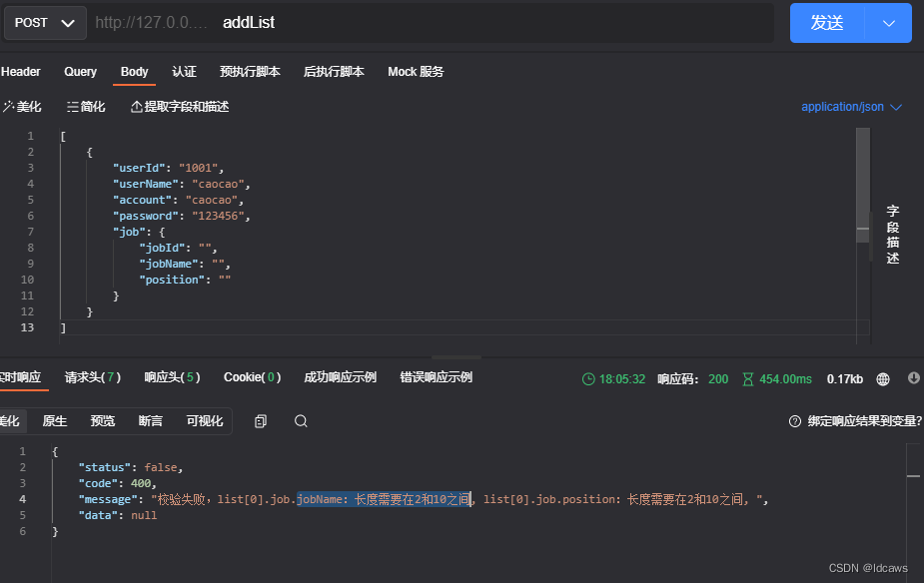This screenshot has height=583, width=924.
Task: Click the download response icon
Action: pos(913,378)
